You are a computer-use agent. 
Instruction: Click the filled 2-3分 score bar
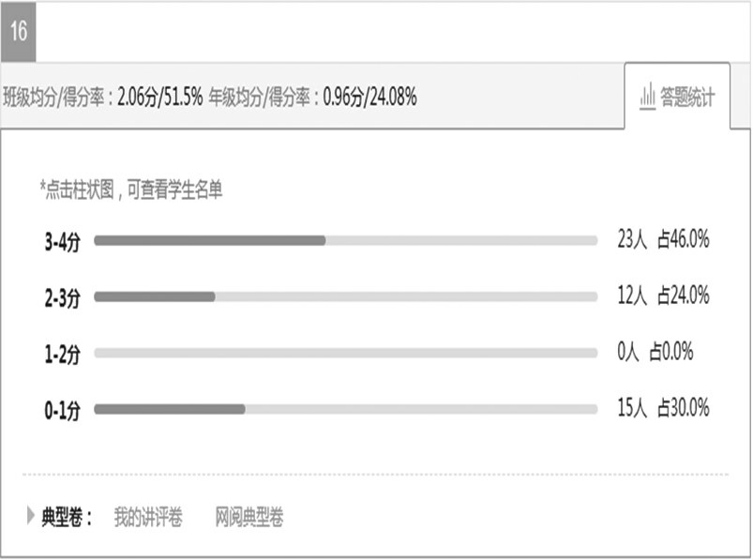155,296
